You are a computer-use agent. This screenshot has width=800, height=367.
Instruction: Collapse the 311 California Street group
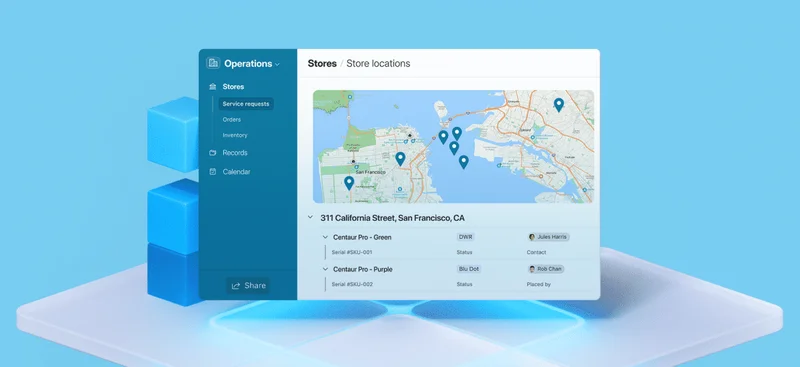310,217
